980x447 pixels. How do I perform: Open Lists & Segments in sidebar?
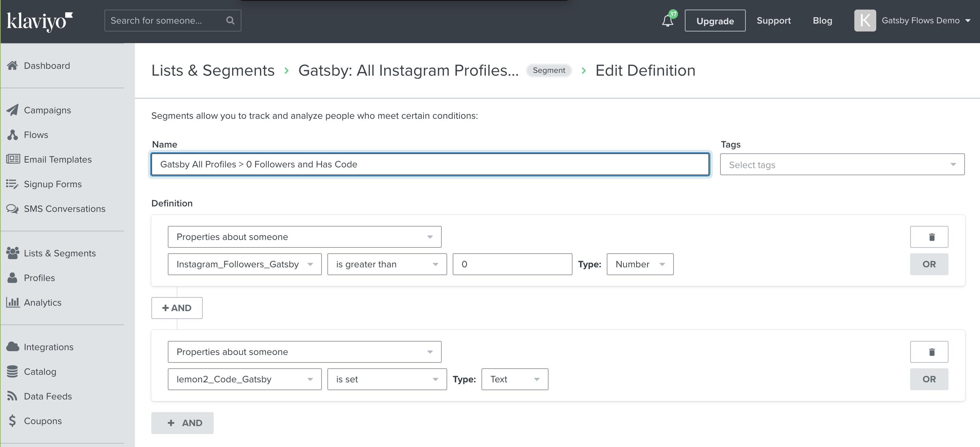[x=60, y=253]
